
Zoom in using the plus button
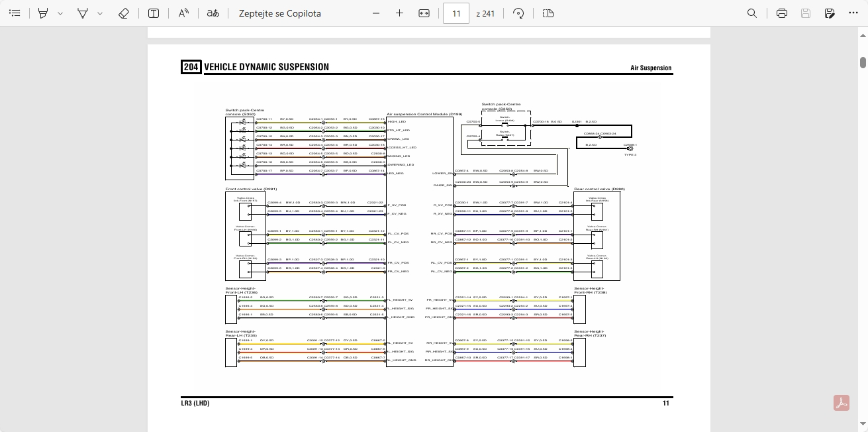[x=399, y=13]
